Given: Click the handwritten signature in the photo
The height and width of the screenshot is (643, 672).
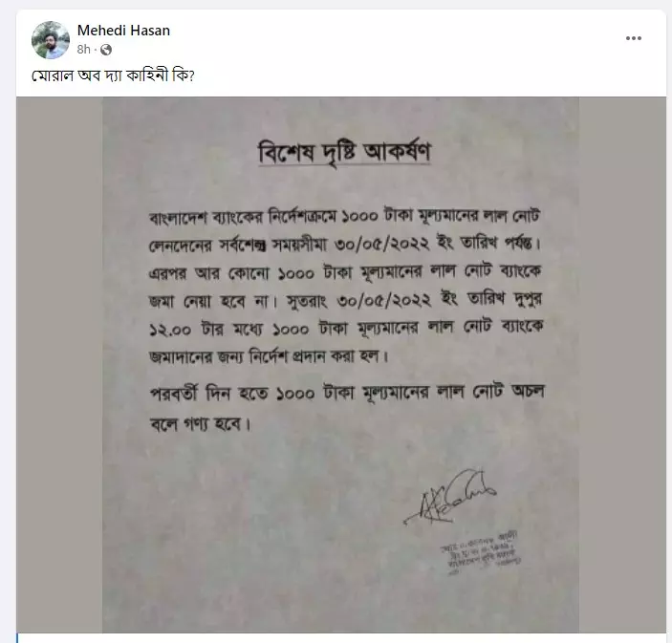Looking at the screenshot, I should coord(450,496).
